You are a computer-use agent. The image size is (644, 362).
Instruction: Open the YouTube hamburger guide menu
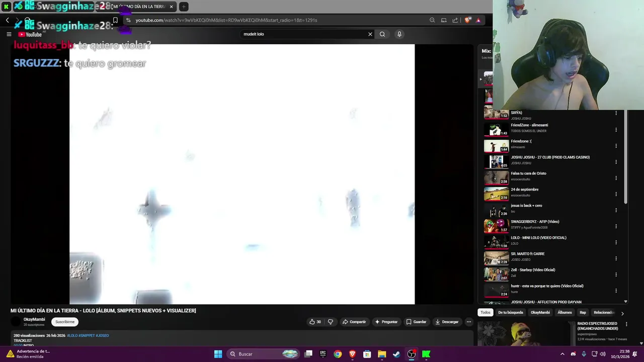[9, 34]
